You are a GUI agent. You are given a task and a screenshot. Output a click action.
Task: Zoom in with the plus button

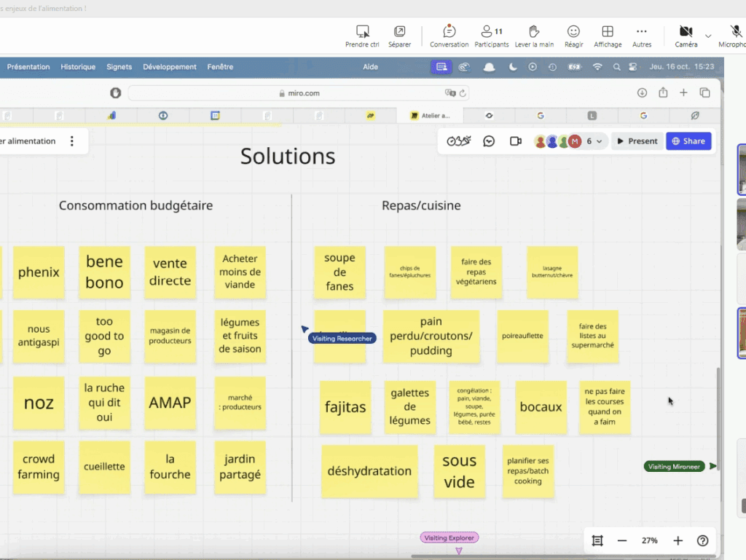click(x=678, y=540)
